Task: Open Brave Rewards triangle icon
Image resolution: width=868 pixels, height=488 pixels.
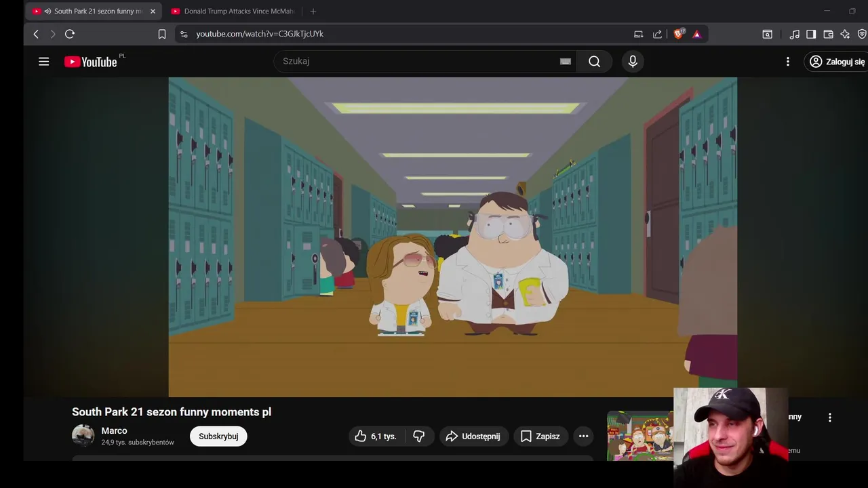Action: (696, 34)
